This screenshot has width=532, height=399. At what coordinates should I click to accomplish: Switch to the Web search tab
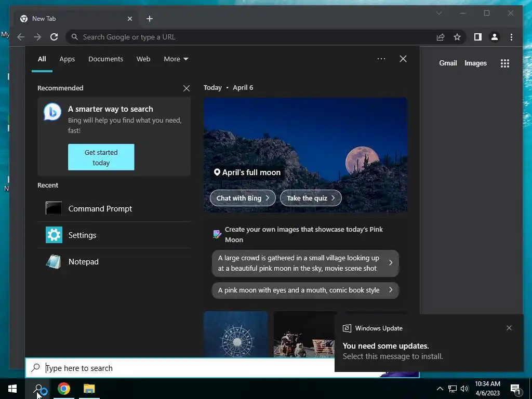pos(143,59)
